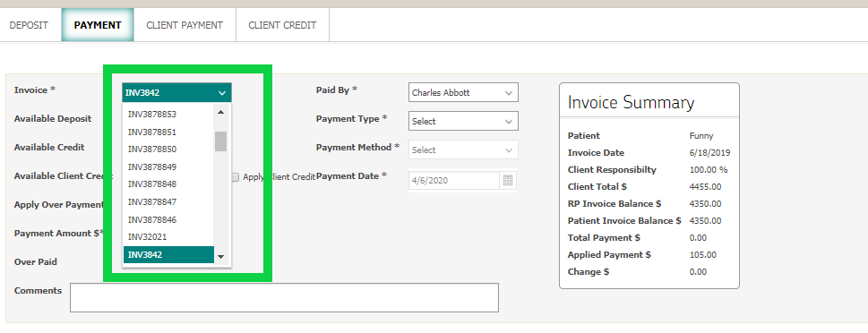Collapse the Invoice dropdown showing INV3842
868x333 pixels.
pyautogui.click(x=176, y=92)
